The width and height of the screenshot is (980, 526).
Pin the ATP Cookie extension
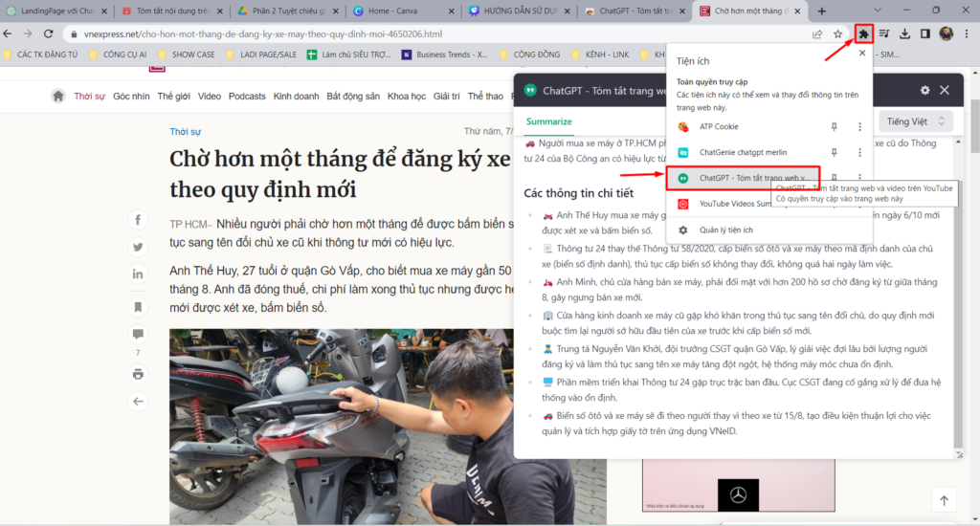tap(835, 126)
